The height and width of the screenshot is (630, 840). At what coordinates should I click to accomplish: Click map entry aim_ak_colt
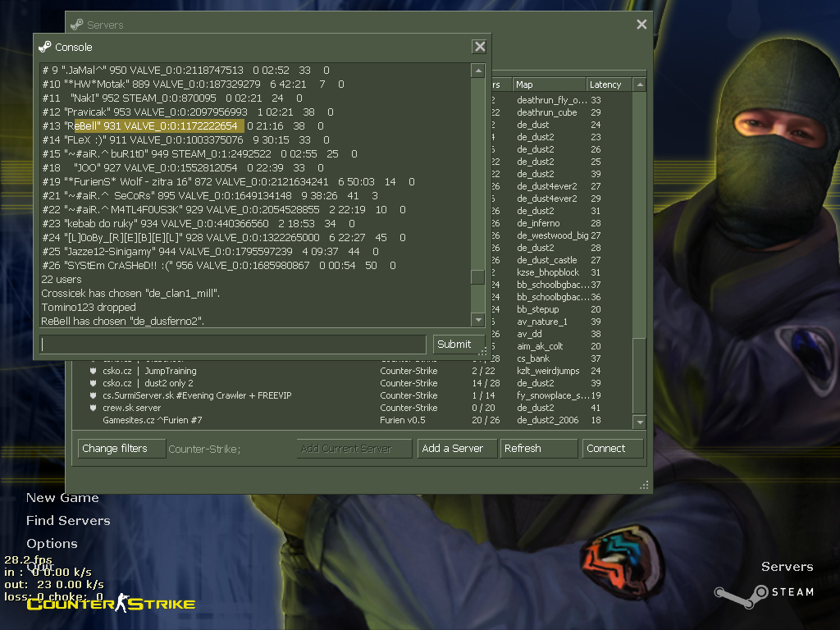tap(540, 347)
